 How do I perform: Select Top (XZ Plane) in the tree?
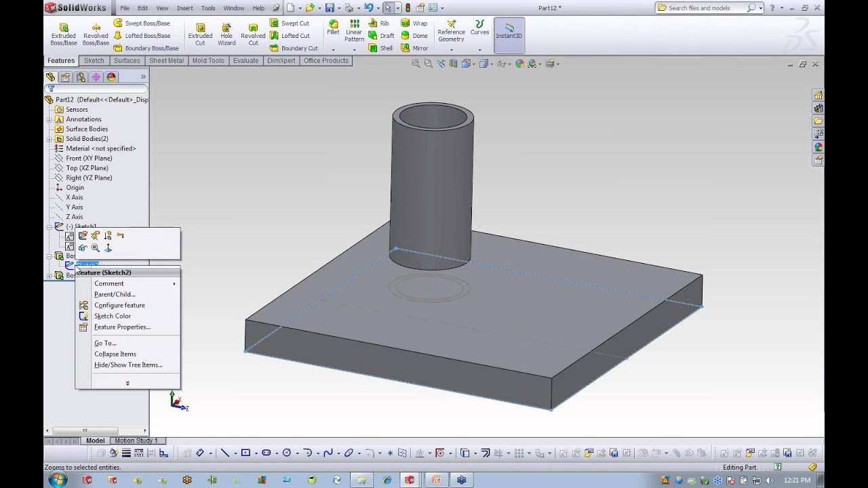point(87,168)
